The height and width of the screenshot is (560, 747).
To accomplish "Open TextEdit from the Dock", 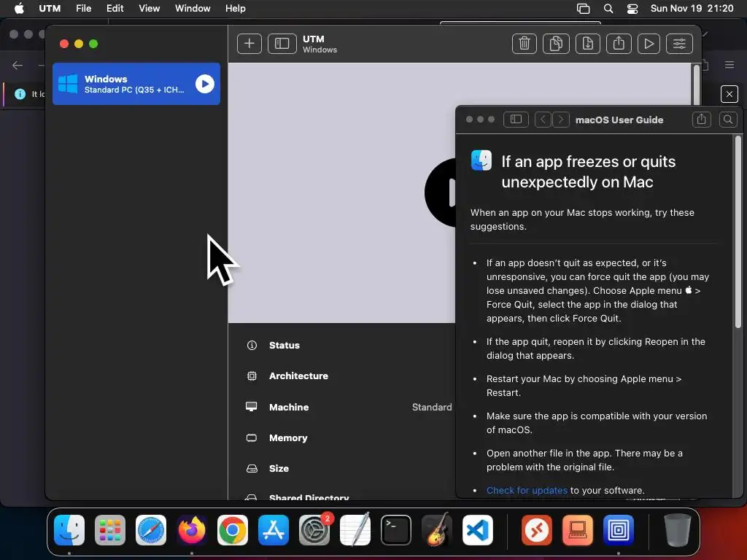I will click(x=355, y=530).
